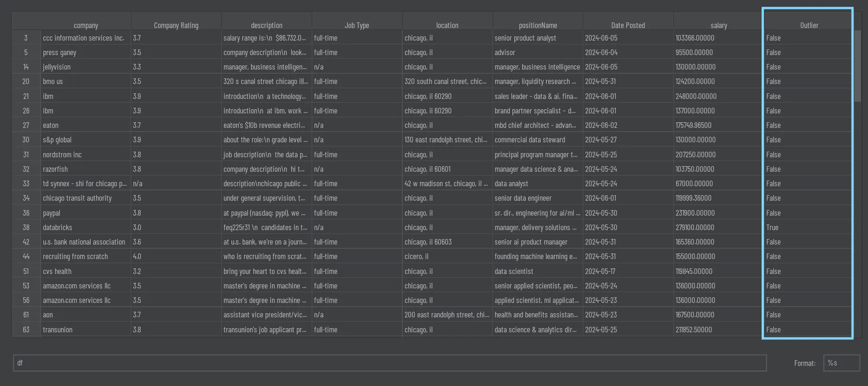Select the 'positionName' column header

pyautogui.click(x=538, y=25)
